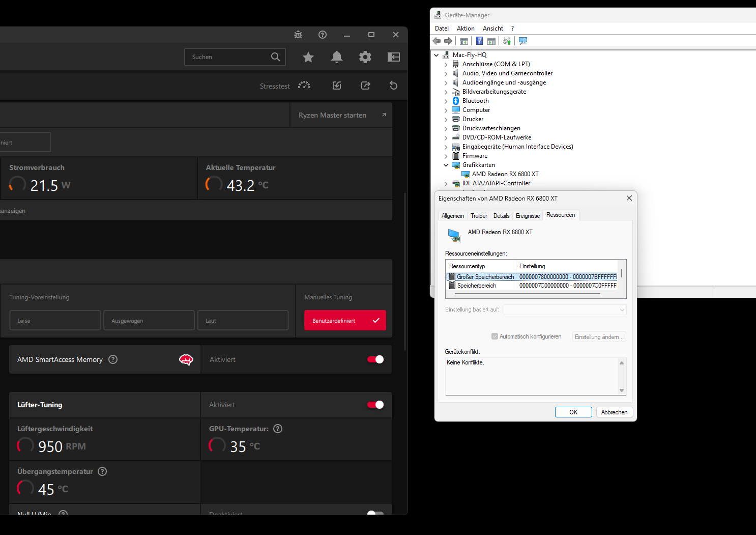Image resolution: width=756 pixels, height=535 pixels.
Task: Open the Aktion menu
Action: (x=466, y=29)
